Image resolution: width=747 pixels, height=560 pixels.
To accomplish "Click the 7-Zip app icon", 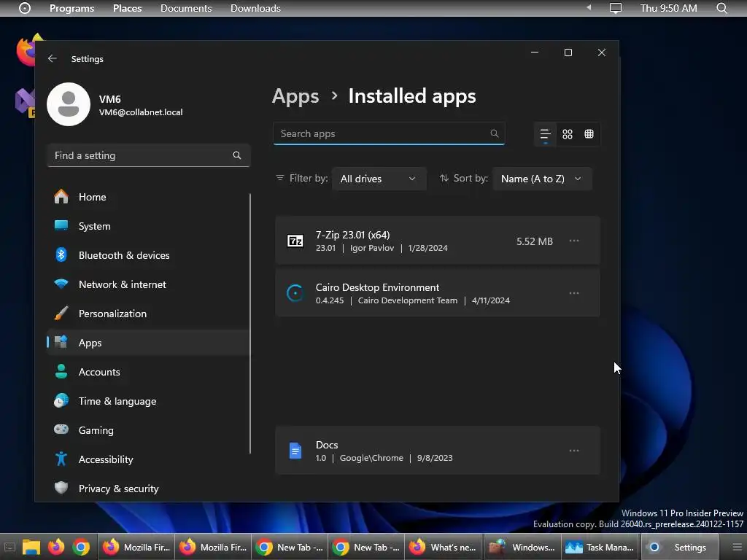I will tap(295, 241).
